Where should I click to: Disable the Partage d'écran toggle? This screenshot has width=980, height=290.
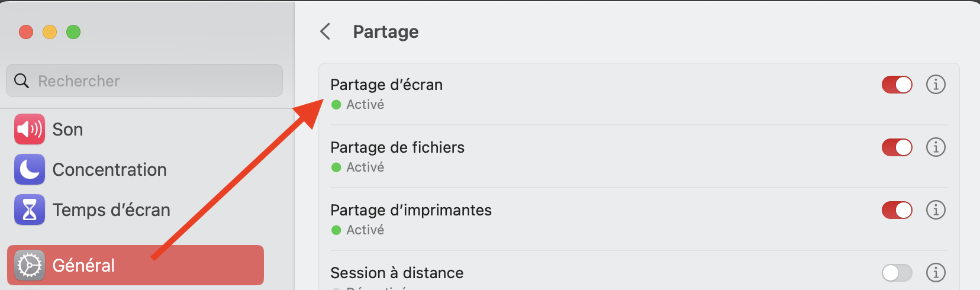[x=897, y=85]
